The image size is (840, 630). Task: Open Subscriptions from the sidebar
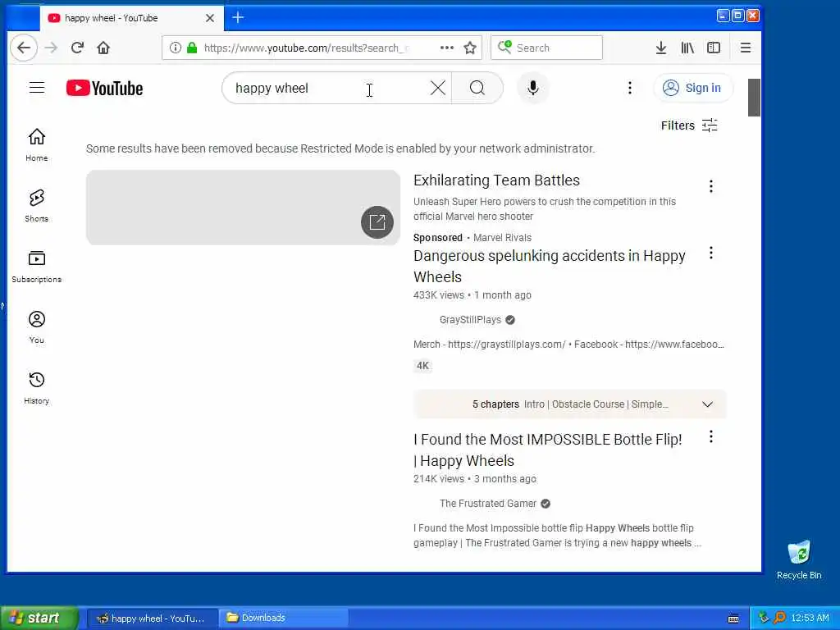pyautogui.click(x=36, y=267)
